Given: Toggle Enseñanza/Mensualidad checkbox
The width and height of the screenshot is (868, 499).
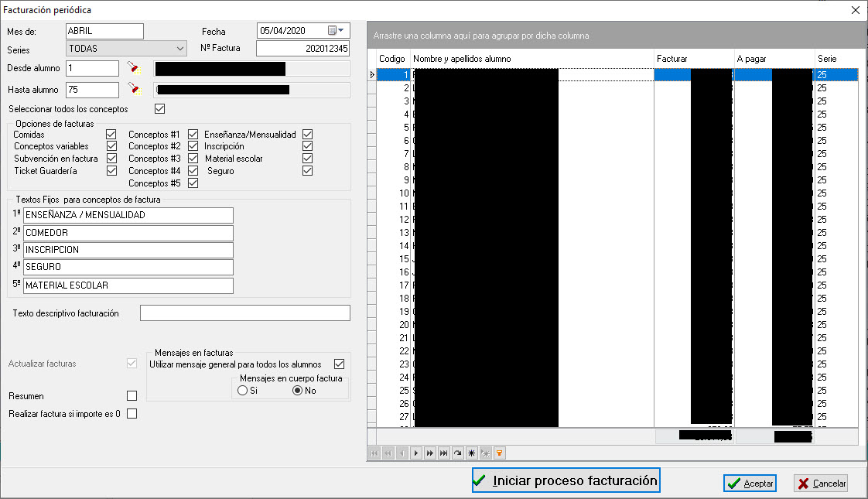Looking at the screenshot, I should pyautogui.click(x=308, y=134).
